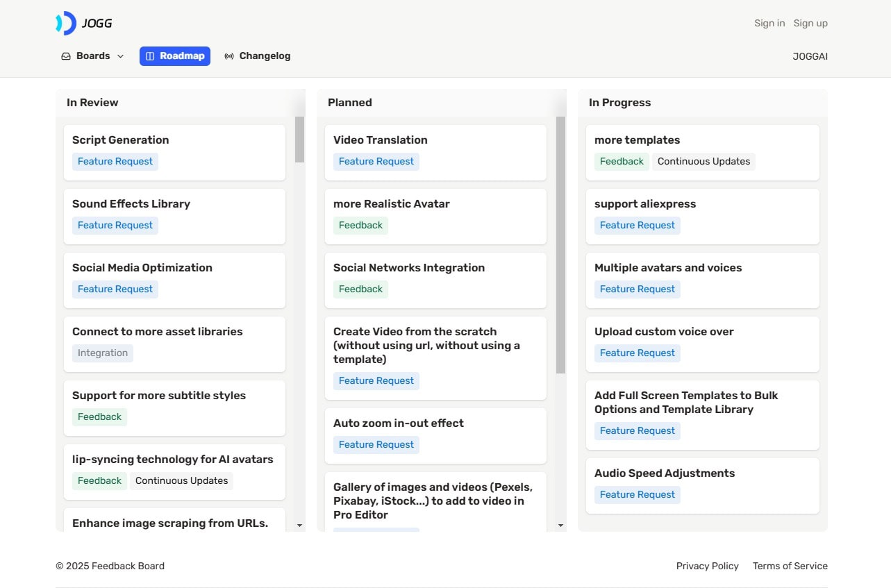891x588 pixels.
Task: Click the Sign up link
Action: point(810,23)
